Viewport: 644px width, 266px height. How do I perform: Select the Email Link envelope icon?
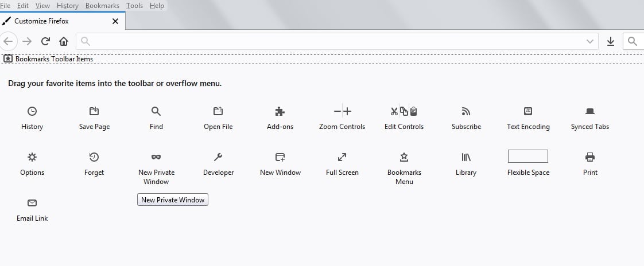pos(32,203)
